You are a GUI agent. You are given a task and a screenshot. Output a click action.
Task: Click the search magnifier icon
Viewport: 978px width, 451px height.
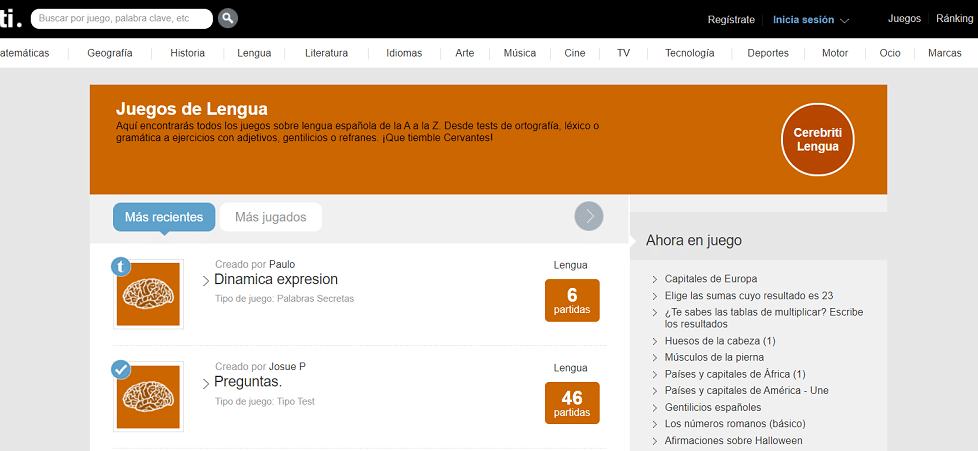(228, 19)
